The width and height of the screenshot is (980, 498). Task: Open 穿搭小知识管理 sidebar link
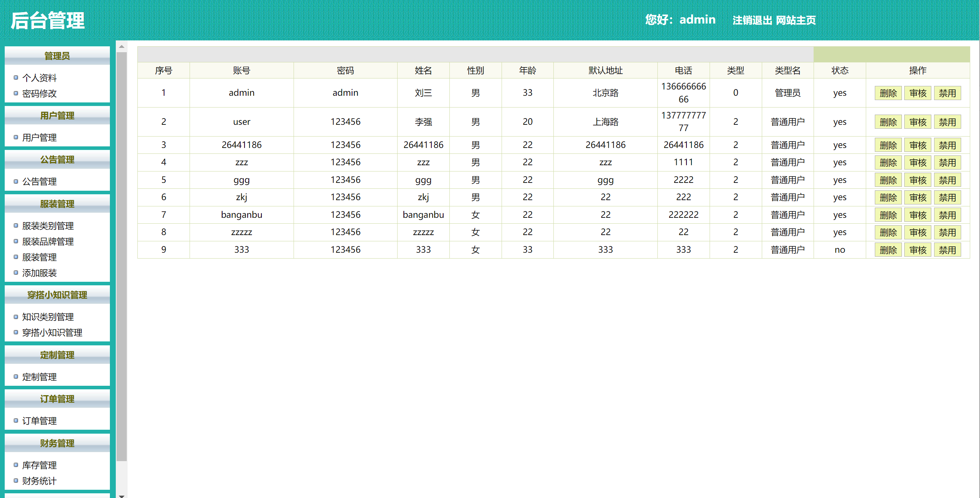[x=52, y=333]
